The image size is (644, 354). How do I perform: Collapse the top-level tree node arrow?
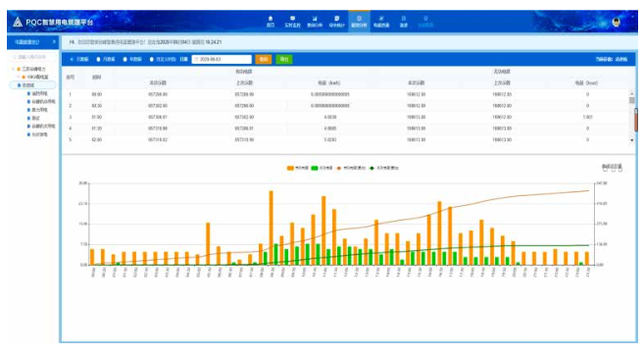pos(13,69)
